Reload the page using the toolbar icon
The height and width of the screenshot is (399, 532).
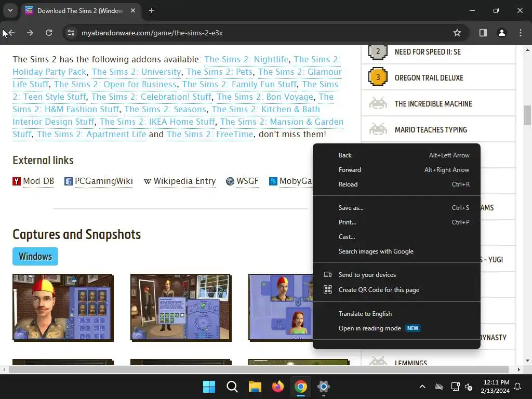(49, 33)
